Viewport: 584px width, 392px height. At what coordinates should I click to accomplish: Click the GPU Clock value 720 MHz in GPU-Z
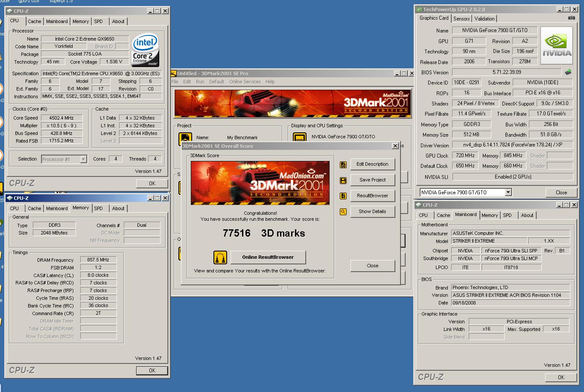pos(465,156)
